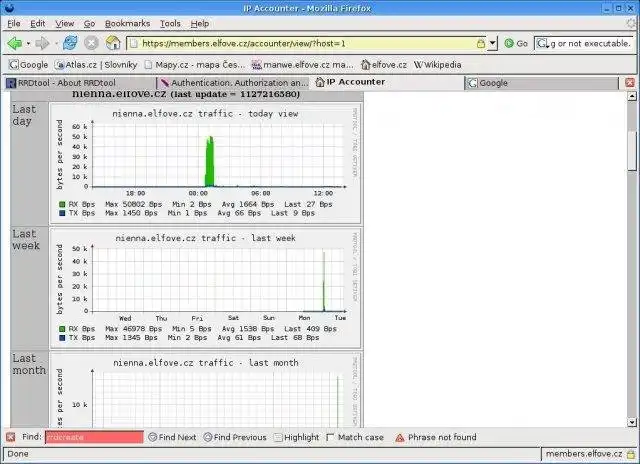
Task: Open the elfove.cz bookmark
Action: coord(384,65)
